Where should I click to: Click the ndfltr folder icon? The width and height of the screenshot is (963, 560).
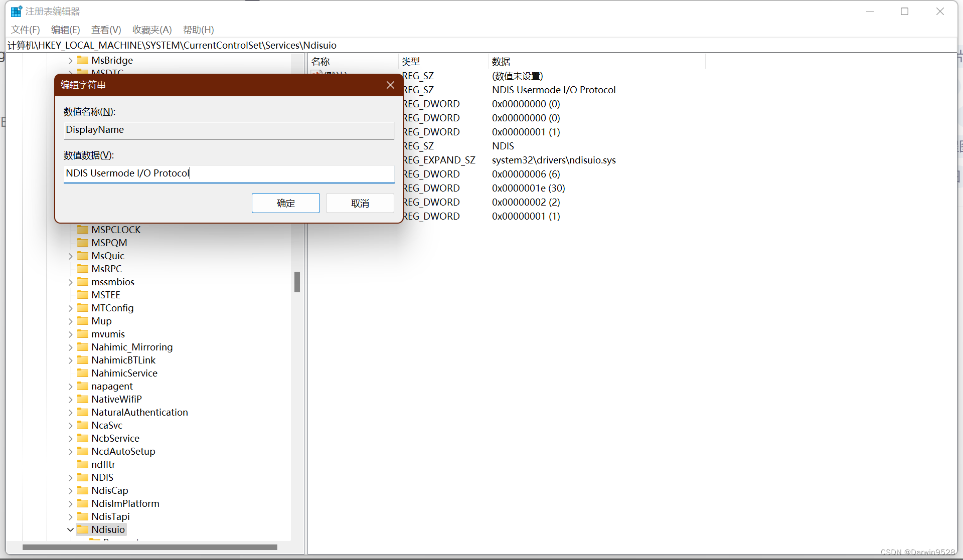click(83, 464)
